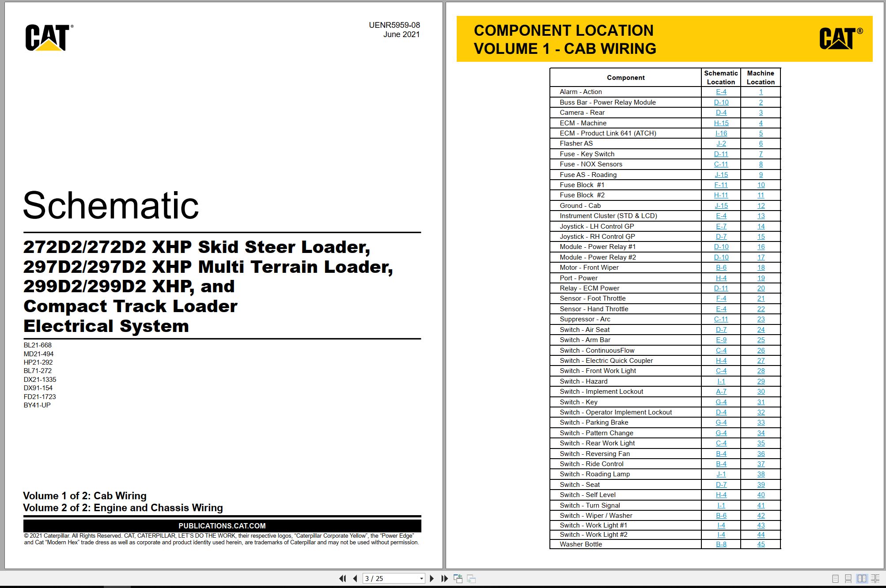Open schematic location A-7 for Switch - Implement Lockout
The height and width of the screenshot is (588, 886).
point(721,392)
